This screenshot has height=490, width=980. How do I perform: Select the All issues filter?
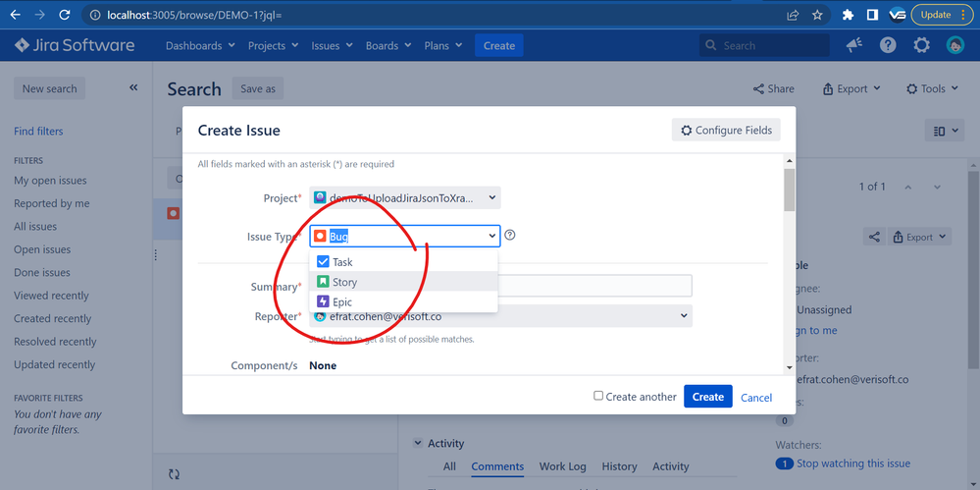point(35,227)
